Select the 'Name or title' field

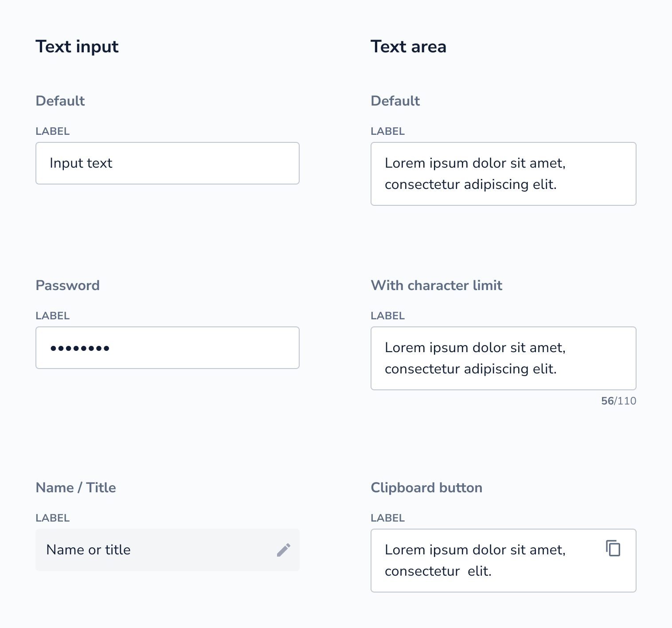[168, 550]
